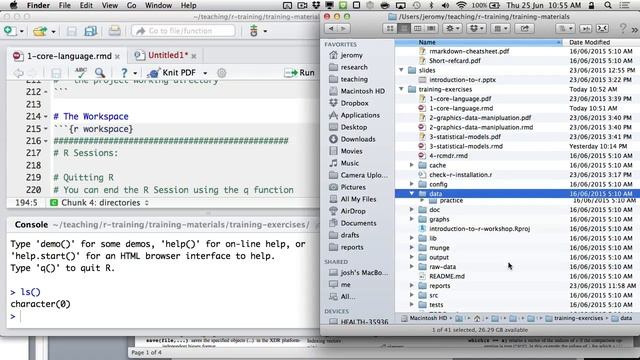The width and height of the screenshot is (640, 360).
Task: Click the print icon in RStudio toolbar
Action: (114, 31)
